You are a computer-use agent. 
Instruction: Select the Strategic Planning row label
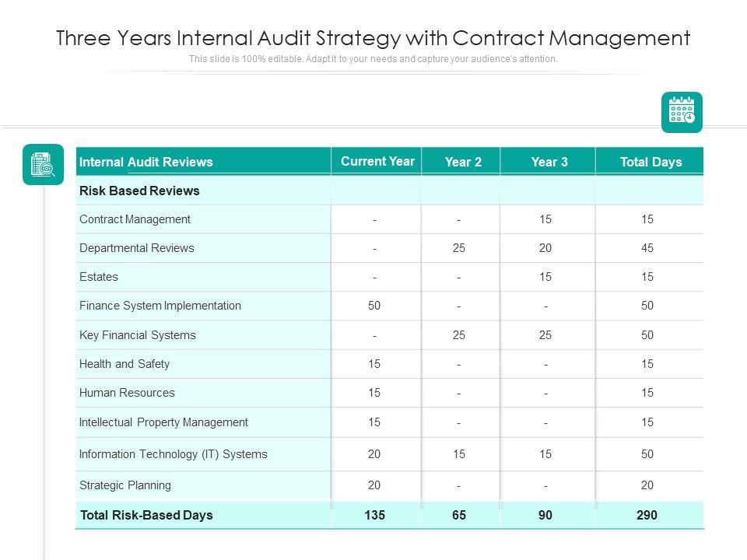[x=125, y=485]
